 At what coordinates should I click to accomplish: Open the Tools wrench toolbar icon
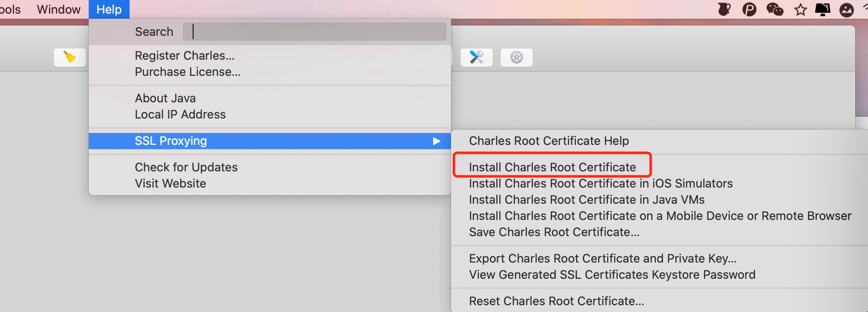(477, 57)
